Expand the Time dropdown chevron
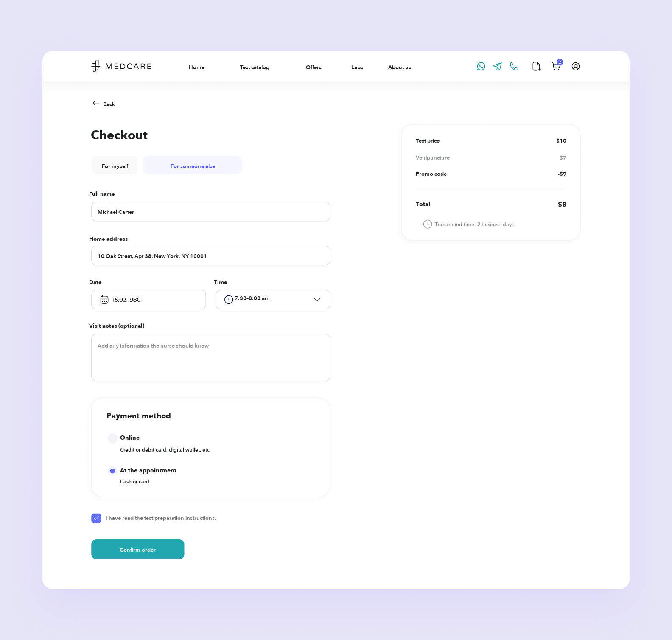This screenshot has width=672, height=640. click(317, 300)
